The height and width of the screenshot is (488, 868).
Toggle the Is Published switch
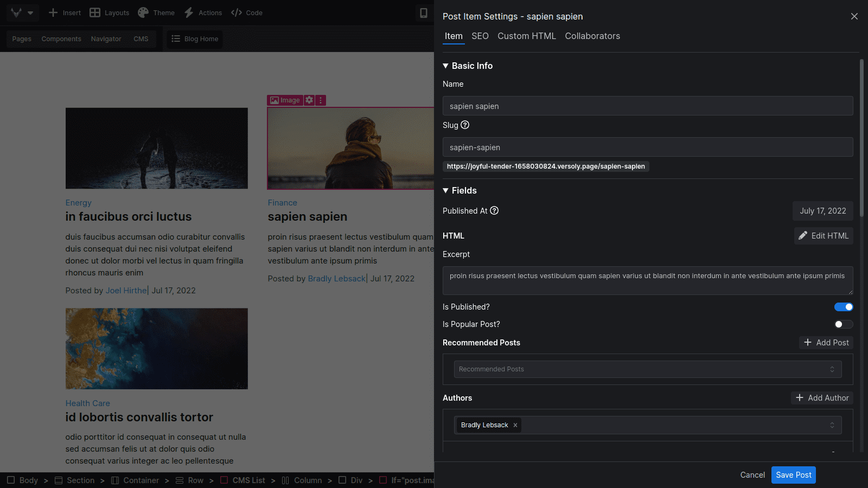pos(844,307)
